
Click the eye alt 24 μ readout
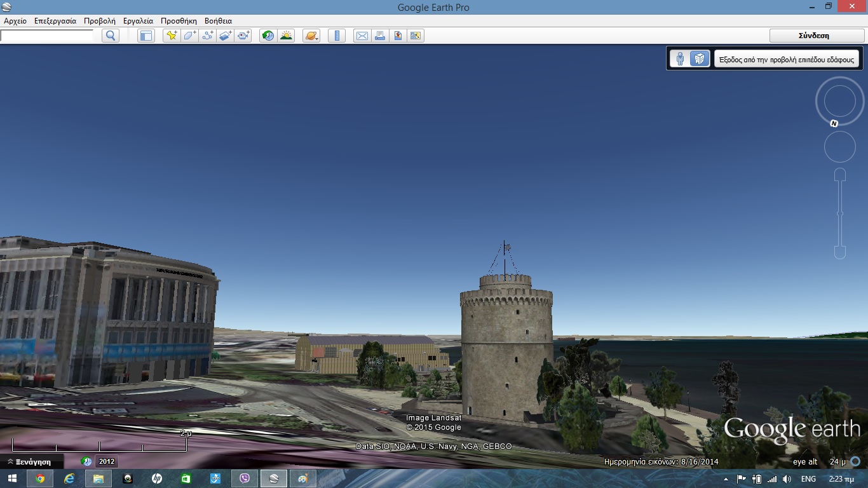point(819,462)
